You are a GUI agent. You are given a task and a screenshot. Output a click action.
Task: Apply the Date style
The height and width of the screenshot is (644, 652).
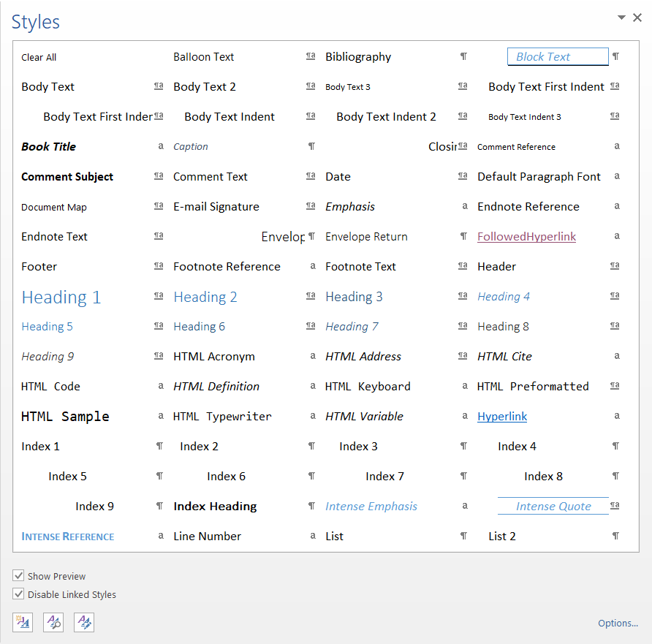click(338, 177)
